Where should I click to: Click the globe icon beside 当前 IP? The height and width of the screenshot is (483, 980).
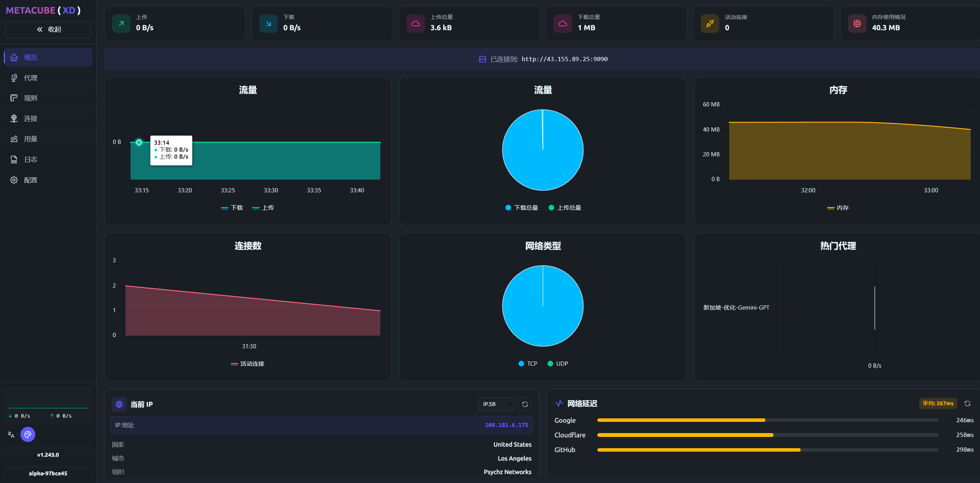[x=119, y=404]
